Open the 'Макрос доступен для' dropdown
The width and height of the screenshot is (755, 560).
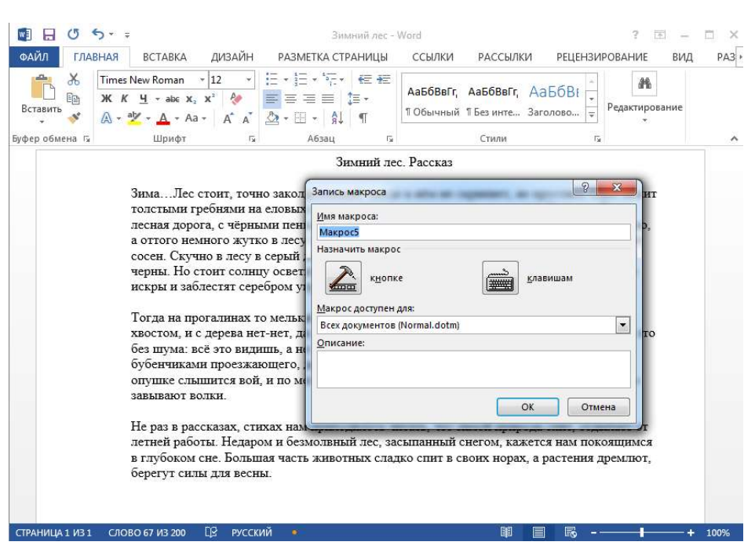[x=623, y=325]
